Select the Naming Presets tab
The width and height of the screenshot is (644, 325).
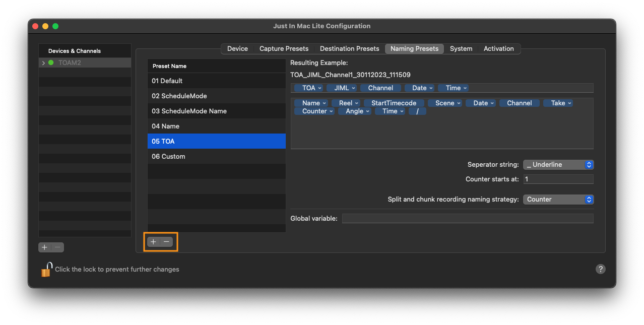coord(415,49)
